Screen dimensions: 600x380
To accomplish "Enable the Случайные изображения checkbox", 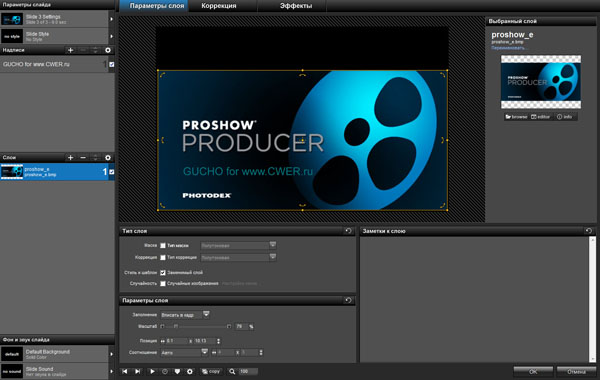I will (x=163, y=284).
